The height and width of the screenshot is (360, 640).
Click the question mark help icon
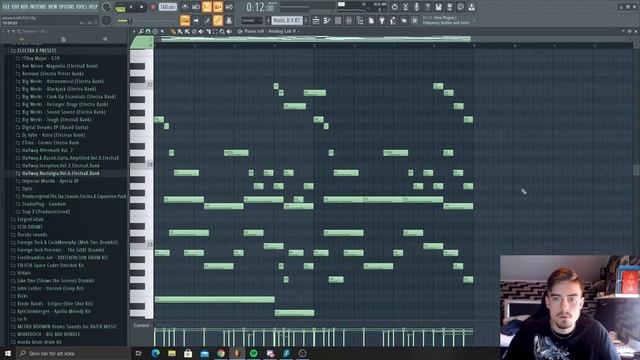pos(427,7)
